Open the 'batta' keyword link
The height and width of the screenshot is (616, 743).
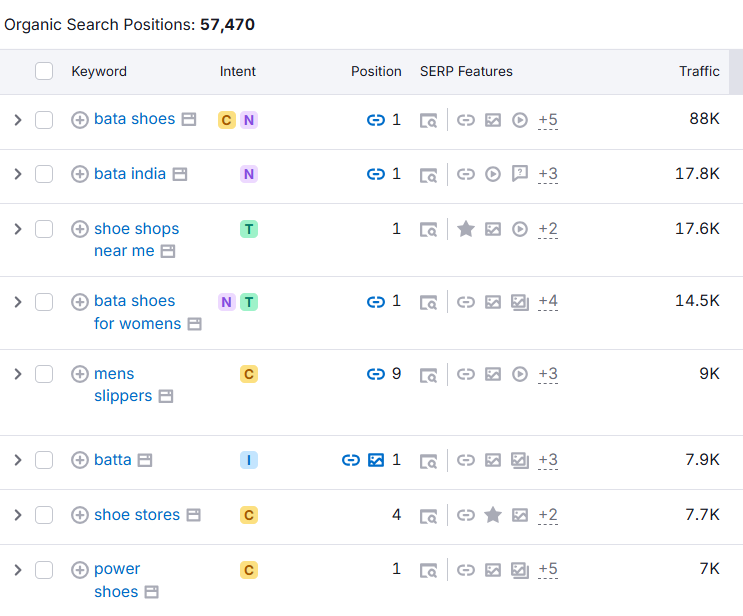click(x=113, y=460)
